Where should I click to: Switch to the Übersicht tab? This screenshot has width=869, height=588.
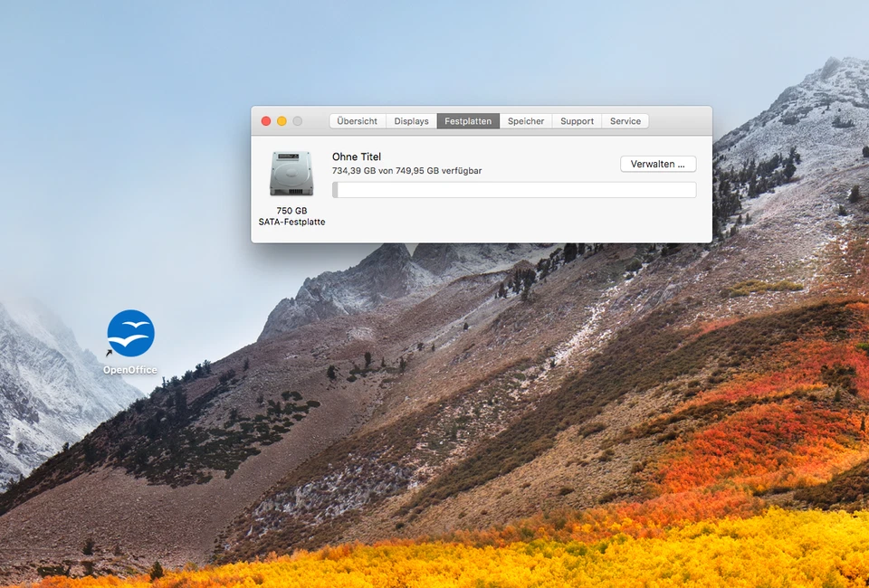(357, 120)
